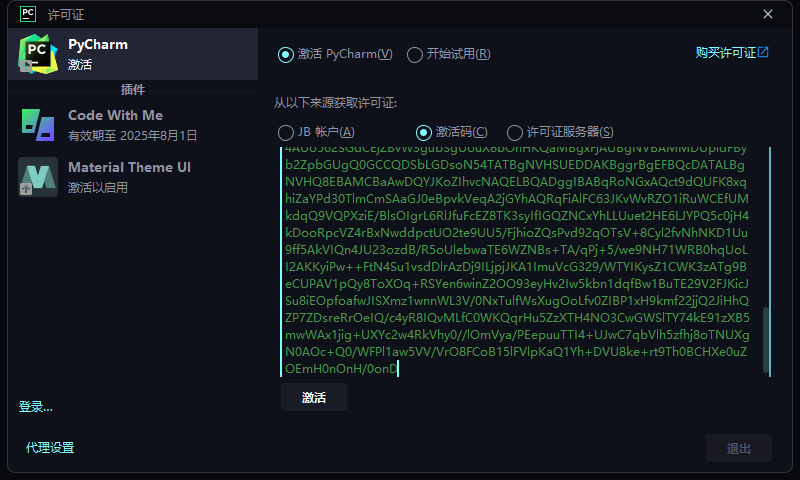
Task: Open 代理设置 proxy settings link
Action: [x=50, y=447]
